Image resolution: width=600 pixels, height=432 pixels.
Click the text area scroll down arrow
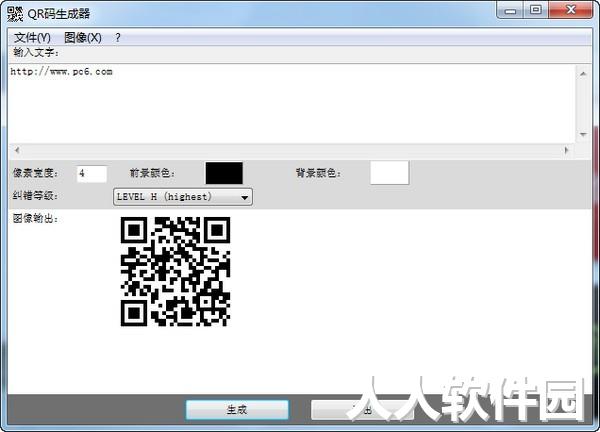point(583,134)
